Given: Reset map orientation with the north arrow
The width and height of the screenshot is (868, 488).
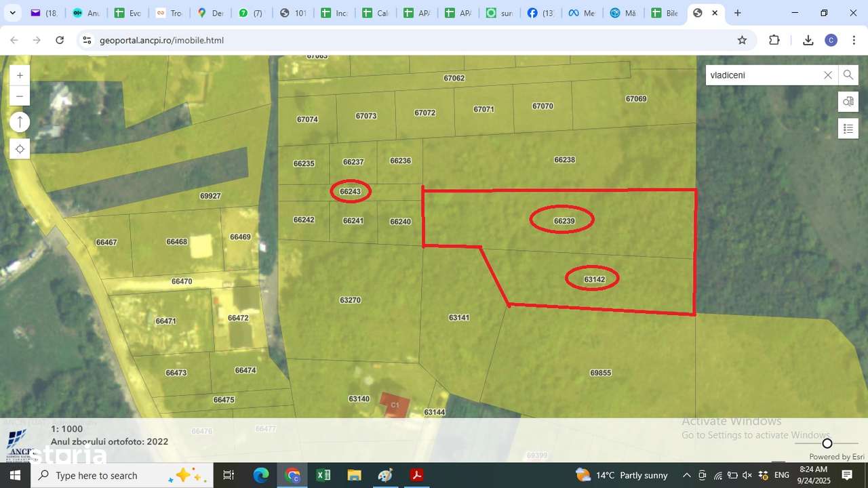Looking at the screenshot, I should [x=20, y=122].
